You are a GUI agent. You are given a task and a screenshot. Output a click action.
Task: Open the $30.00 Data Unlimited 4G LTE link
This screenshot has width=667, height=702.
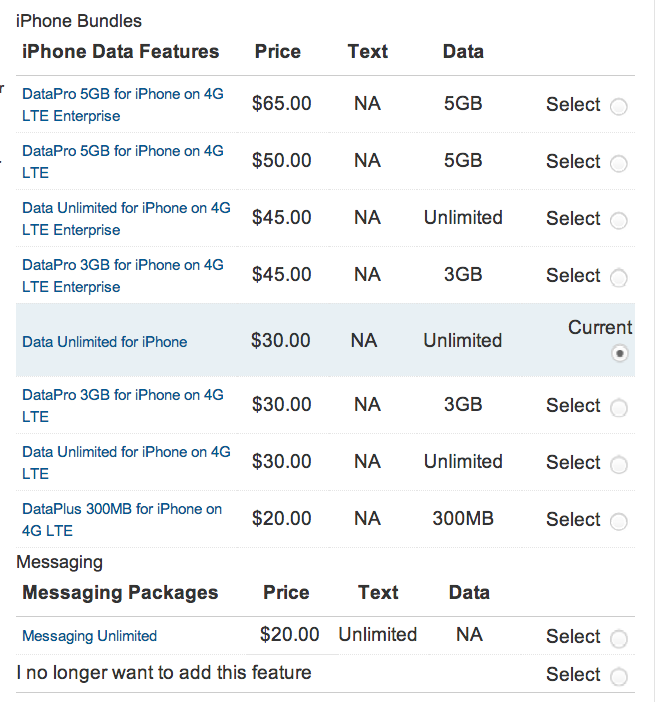click(x=126, y=462)
